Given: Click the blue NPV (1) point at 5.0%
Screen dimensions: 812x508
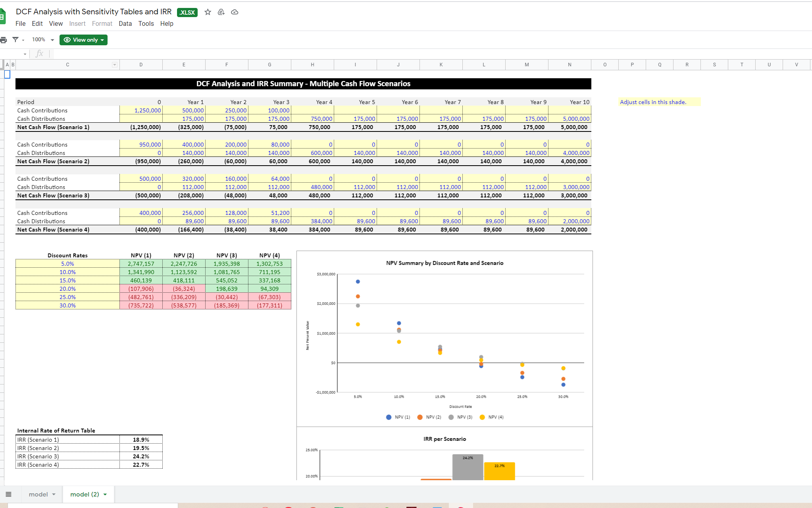Looking at the screenshot, I should [x=358, y=282].
